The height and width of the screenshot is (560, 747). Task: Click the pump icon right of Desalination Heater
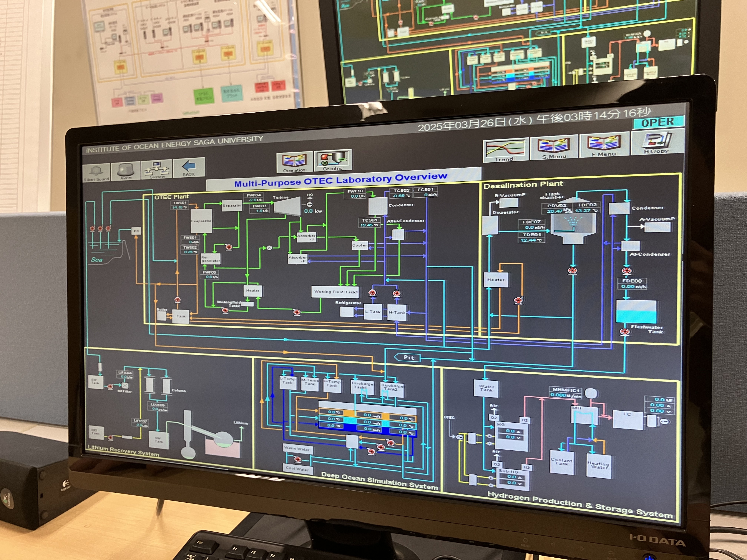518,300
